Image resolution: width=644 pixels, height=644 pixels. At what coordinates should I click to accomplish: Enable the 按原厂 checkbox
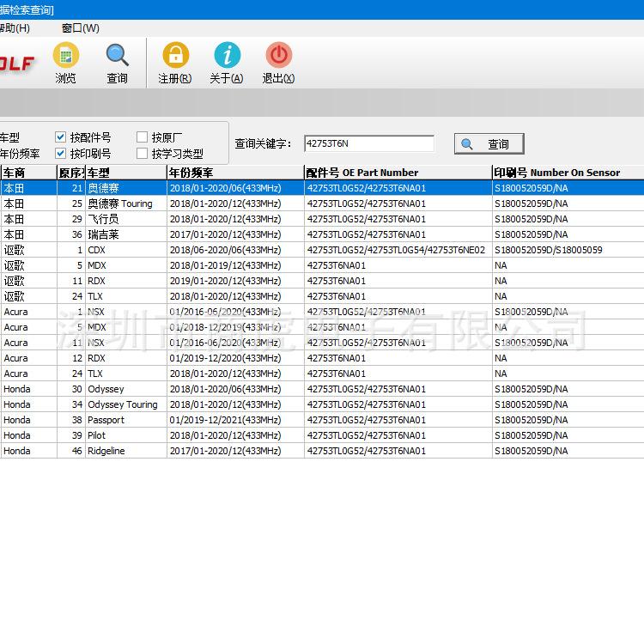pos(143,137)
